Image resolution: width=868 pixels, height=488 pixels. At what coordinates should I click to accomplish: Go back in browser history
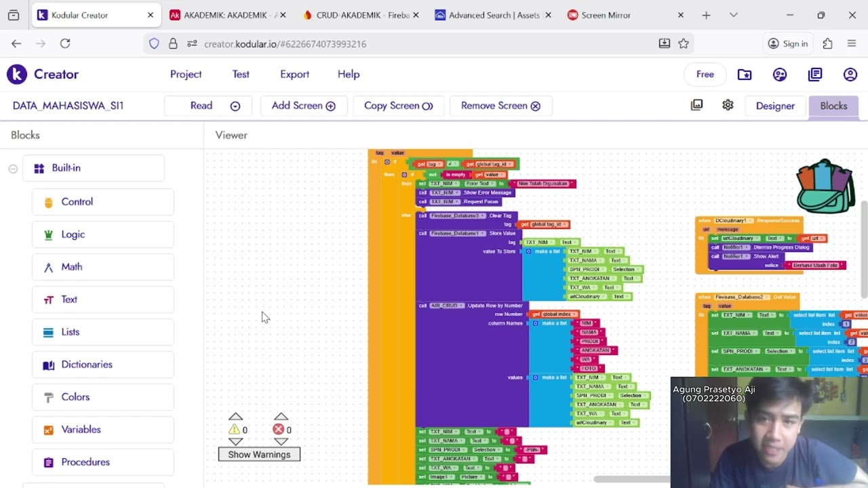(x=16, y=43)
